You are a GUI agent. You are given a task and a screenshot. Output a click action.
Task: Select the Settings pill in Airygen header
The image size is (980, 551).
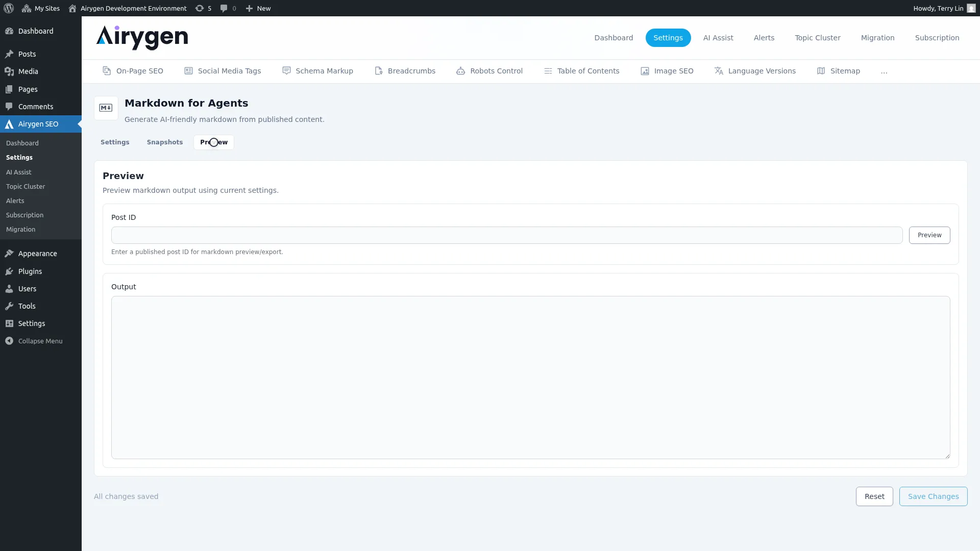click(668, 38)
